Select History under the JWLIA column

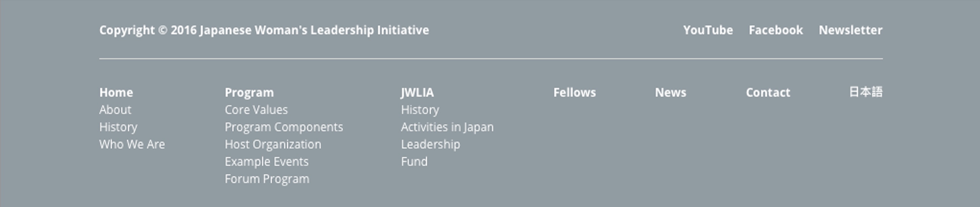pos(420,110)
